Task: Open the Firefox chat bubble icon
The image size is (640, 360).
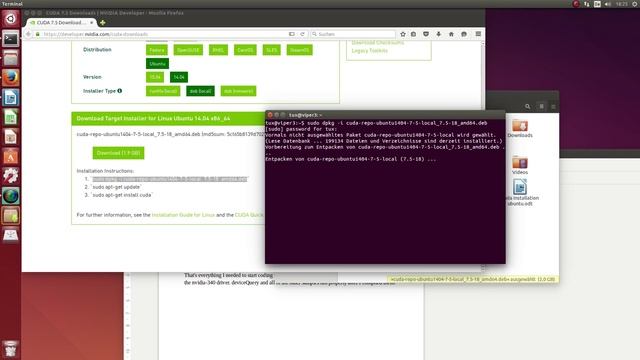Action: (464, 34)
